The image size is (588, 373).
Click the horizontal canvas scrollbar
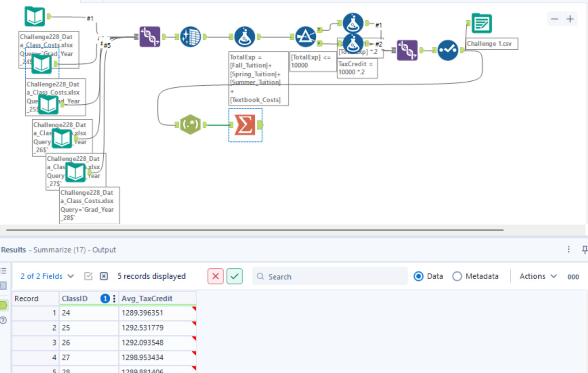click(x=255, y=230)
